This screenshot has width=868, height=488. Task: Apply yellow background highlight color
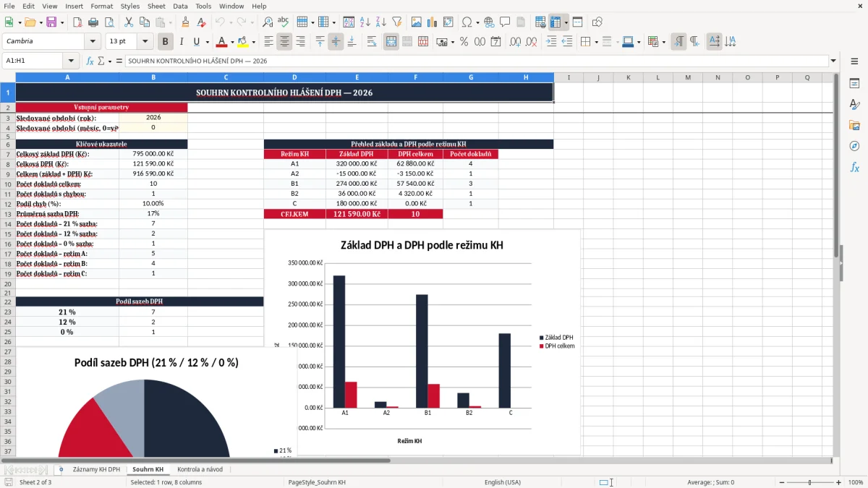pyautogui.click(x=243, y=42)
